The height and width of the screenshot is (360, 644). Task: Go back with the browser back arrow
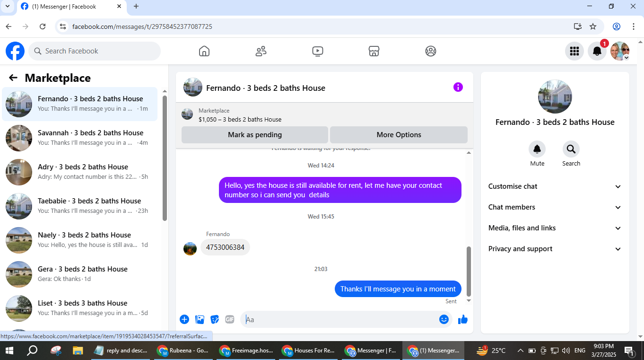[9, 26]
